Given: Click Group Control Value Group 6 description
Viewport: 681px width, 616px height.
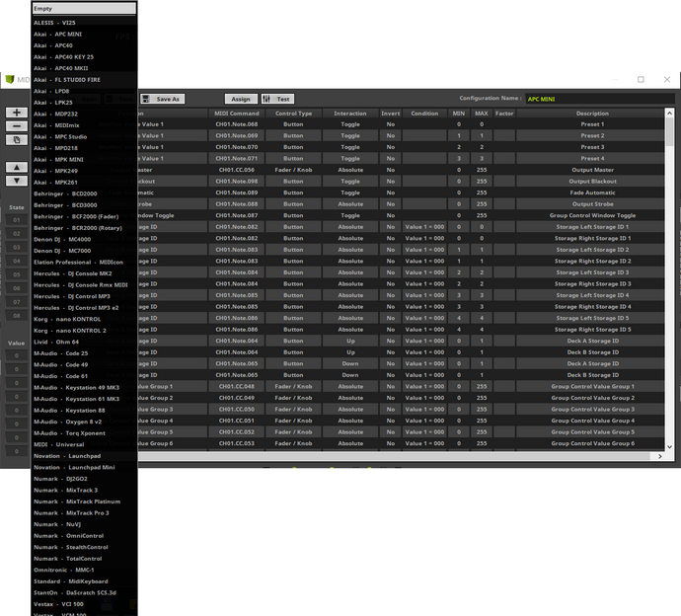Looking at the screenshot, I should click(x=592, y=443).
